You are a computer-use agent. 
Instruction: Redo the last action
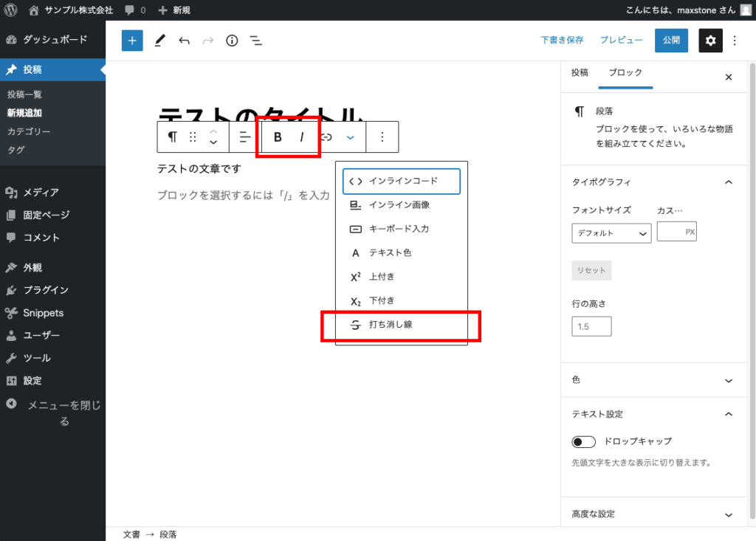click(207, 41)
